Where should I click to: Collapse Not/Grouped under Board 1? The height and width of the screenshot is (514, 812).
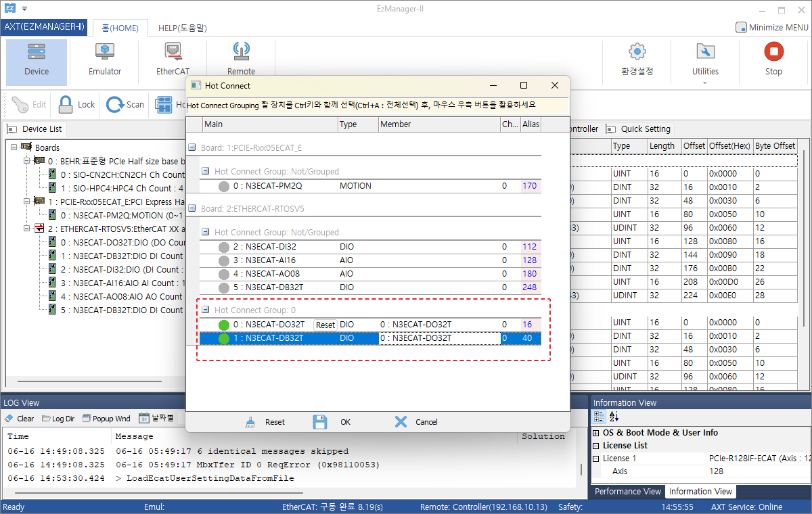point(206,171)
